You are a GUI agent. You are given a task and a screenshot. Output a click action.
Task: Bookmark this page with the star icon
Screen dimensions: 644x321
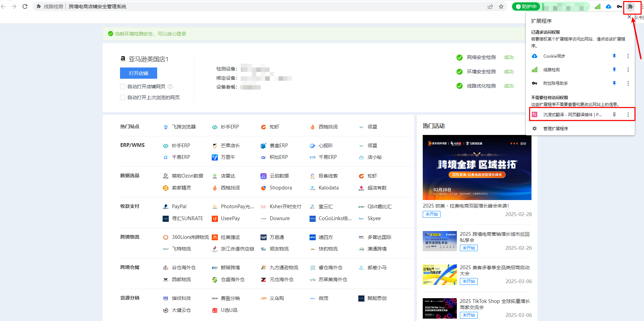[501, 6]
